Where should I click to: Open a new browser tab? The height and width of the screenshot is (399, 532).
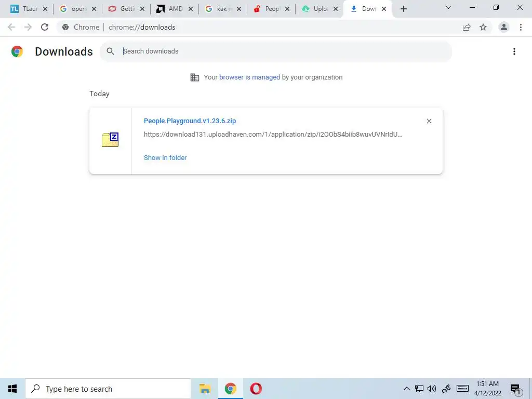[x=403, y=9]
